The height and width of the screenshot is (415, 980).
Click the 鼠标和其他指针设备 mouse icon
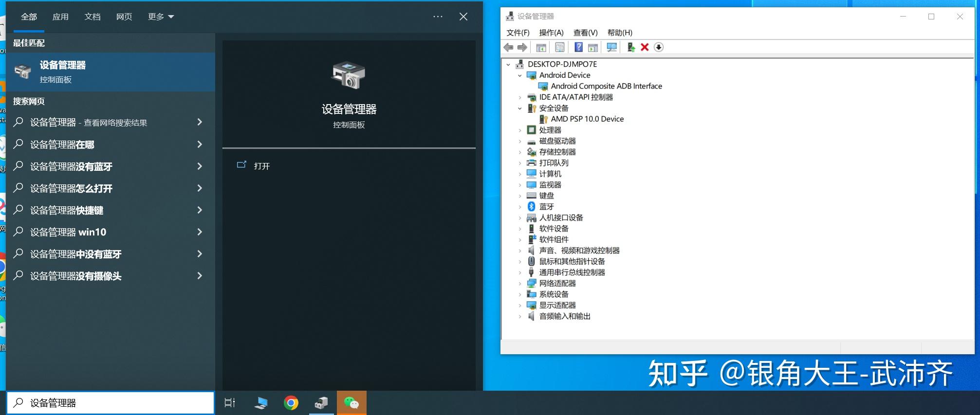point(532,261)
